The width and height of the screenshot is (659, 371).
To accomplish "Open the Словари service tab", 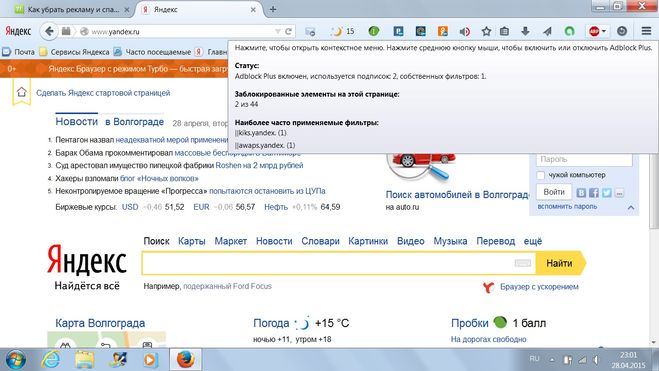I will click(320, 241).
